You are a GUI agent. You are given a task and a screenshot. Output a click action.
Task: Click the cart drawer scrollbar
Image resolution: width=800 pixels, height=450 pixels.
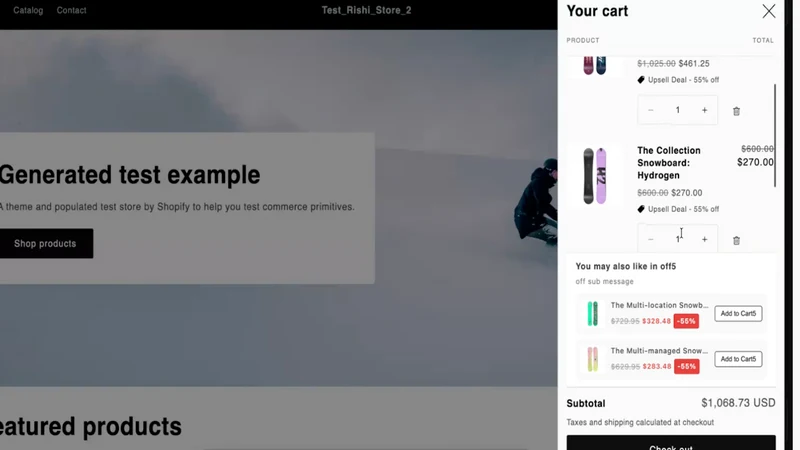774,135
